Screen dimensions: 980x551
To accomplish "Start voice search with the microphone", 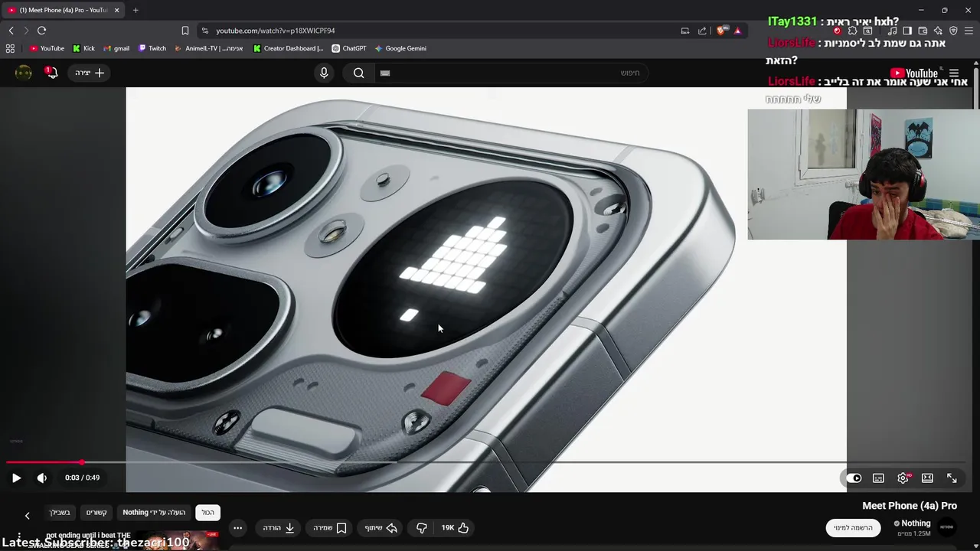I will 324,73.
